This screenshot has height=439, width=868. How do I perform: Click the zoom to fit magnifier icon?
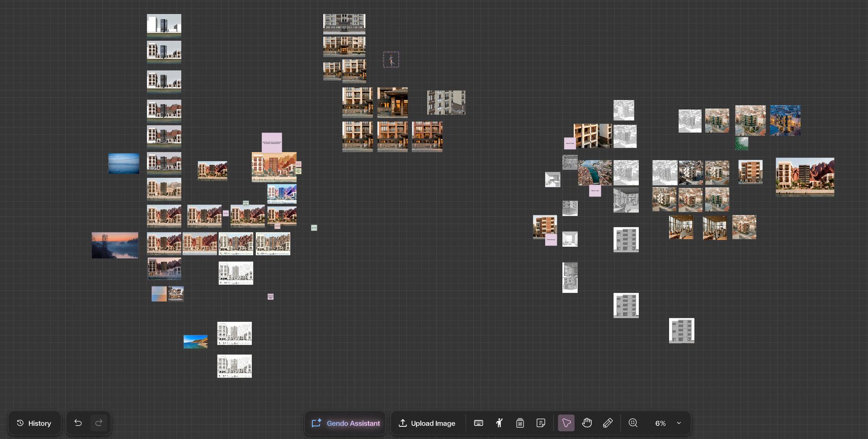pyautogui.click(x=633, y=423)
